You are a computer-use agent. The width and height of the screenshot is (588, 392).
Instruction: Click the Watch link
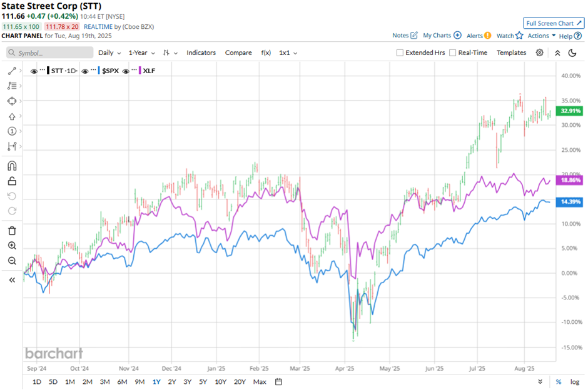[x=505, y=36]
